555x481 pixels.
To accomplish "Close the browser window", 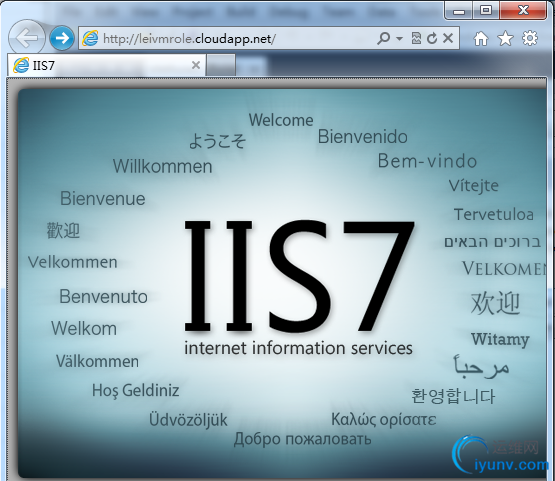I will pos(523,11).
